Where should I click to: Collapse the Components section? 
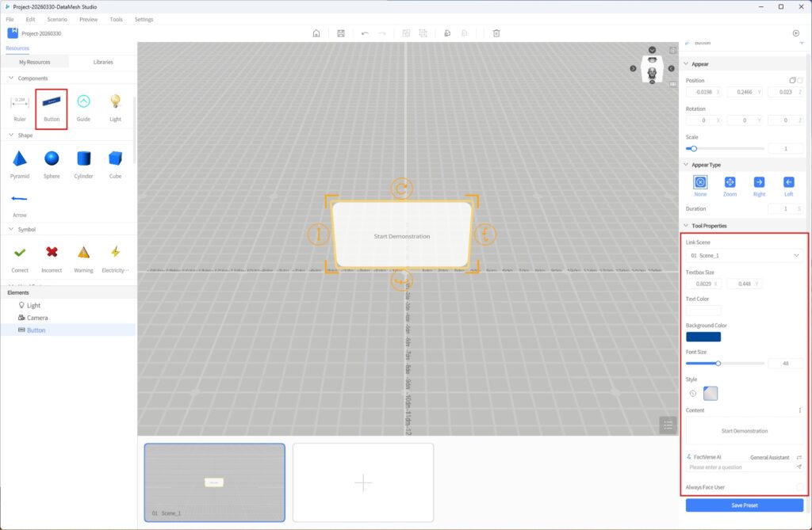pyautogui.click(x=10, y=78)
